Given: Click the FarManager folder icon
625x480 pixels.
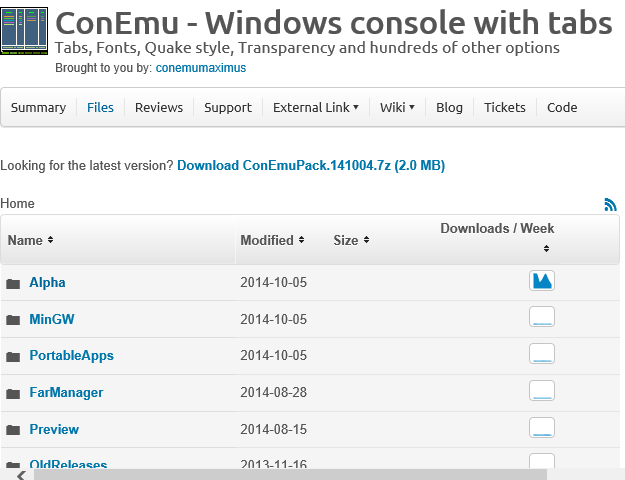Looking at the screenshot, I should (13, 394).
